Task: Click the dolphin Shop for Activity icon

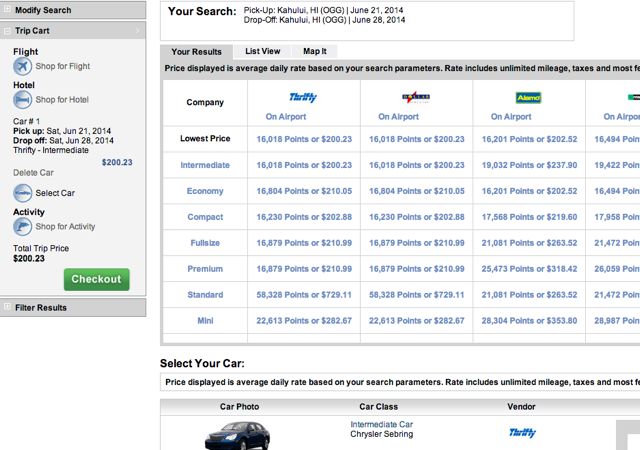Action: [x=22, y=227]
